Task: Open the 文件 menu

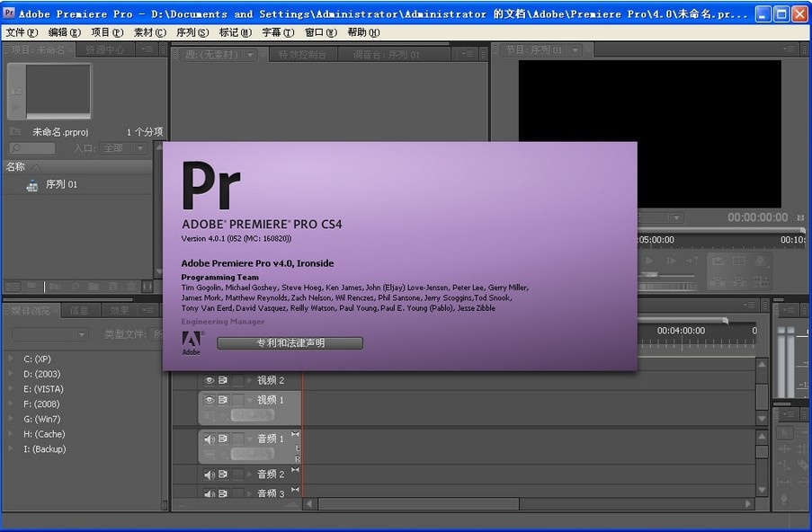Action: click(x=22, y=32)
